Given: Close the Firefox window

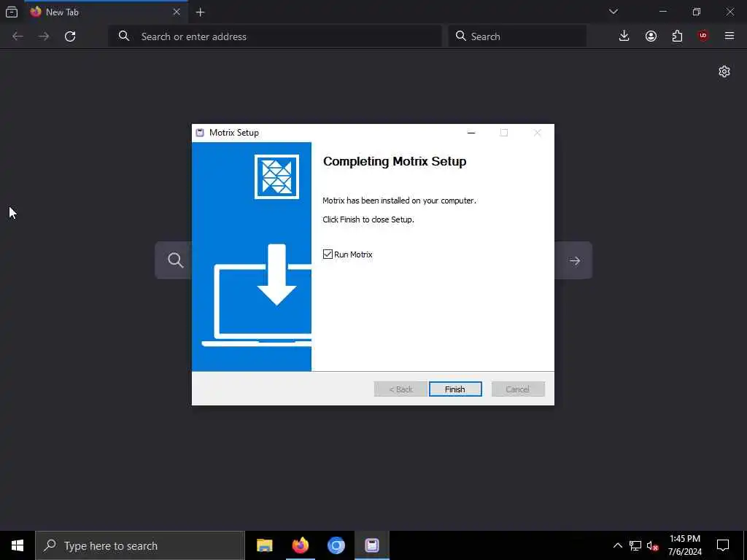Looking at the screenshot, I should [729, 12].
